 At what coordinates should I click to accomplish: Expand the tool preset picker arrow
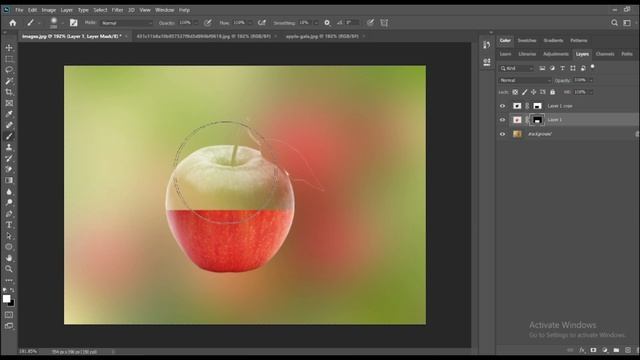(x=39, y=23)
